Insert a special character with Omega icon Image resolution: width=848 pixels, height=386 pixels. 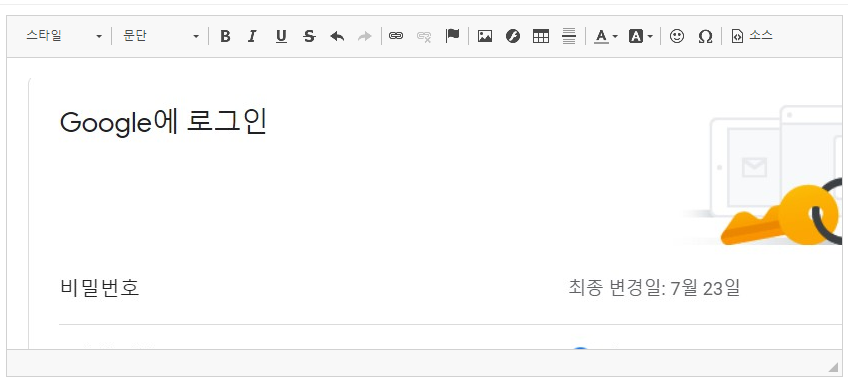click(705, 36)
